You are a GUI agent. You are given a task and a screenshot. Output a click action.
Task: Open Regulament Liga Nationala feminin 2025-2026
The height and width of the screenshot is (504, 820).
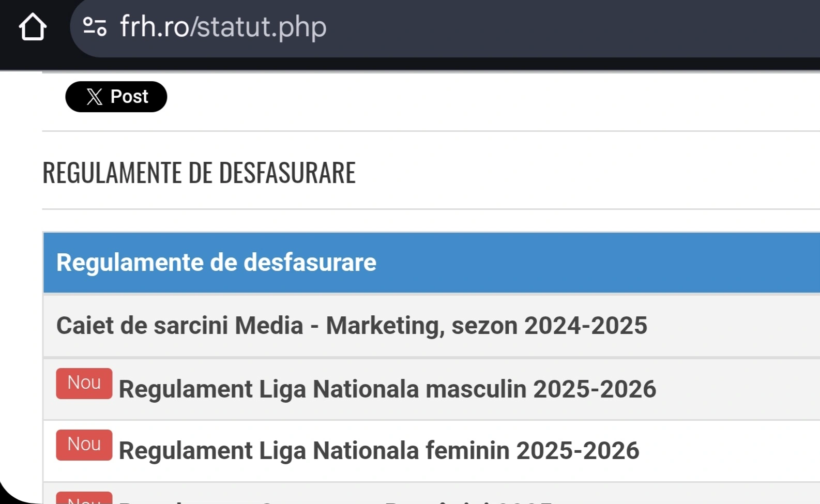point(378,451)
